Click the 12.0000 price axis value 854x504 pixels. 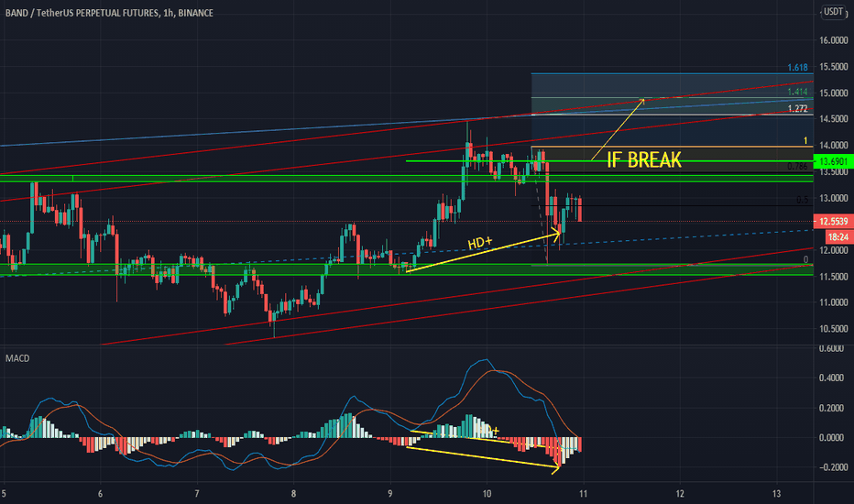point(833,250)
